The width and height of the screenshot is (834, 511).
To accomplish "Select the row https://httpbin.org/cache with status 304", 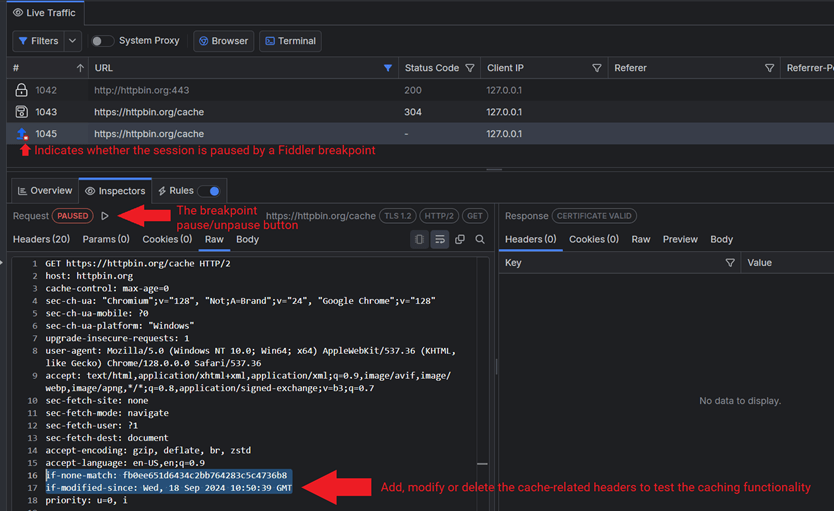I will point(420,112).
